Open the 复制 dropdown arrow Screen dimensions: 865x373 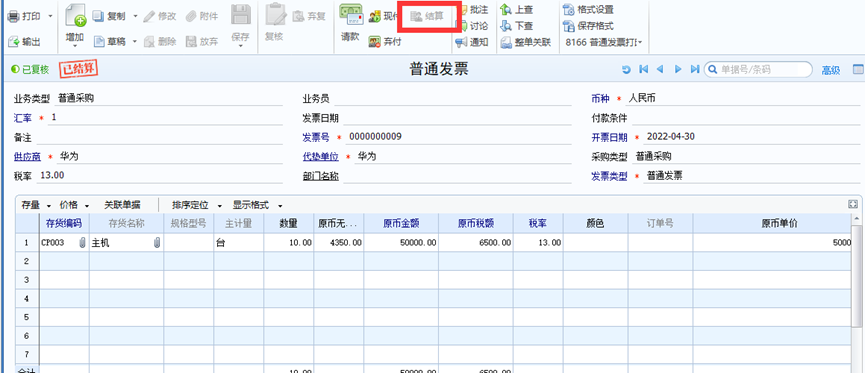click(x=135, y=17)
